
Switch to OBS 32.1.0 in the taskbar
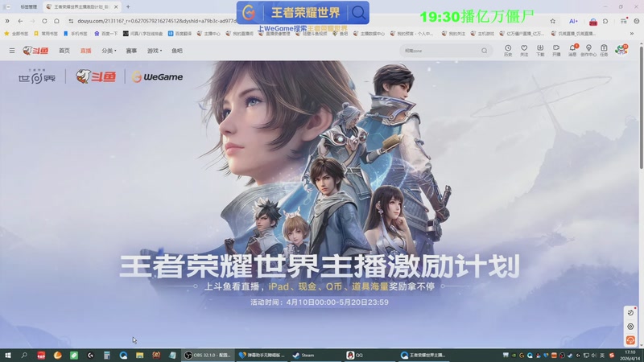click(208, 356)
